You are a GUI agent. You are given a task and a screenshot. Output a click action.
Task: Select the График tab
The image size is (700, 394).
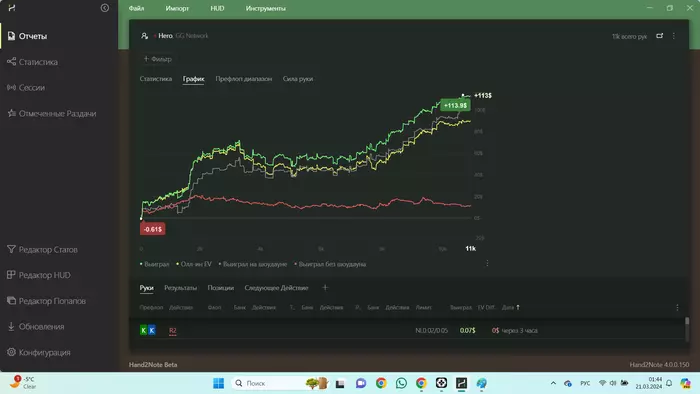tap(193, 79)
